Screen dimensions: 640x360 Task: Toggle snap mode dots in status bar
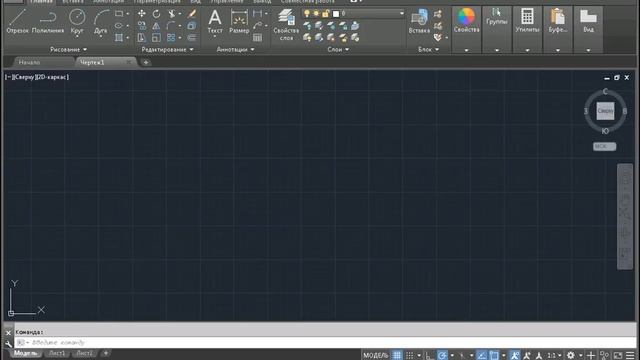point(409,355)
